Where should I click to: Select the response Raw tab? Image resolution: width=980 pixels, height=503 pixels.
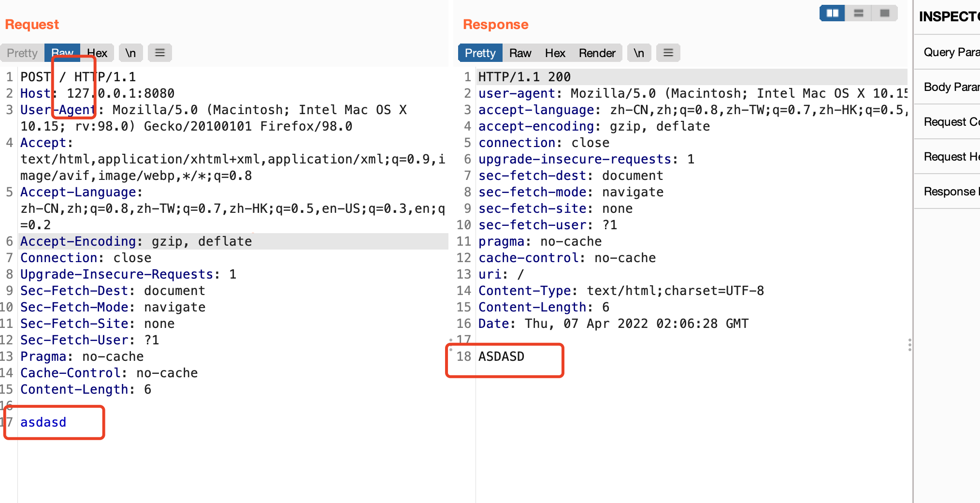point(520,53)
